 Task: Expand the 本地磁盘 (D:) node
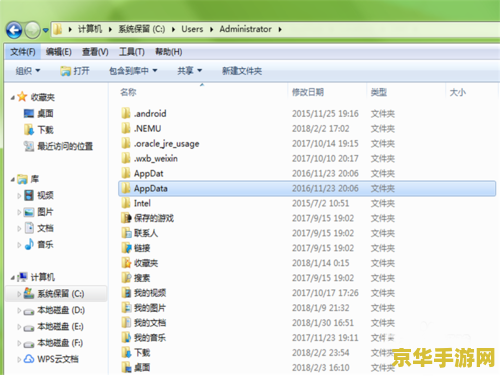point(19,310)
